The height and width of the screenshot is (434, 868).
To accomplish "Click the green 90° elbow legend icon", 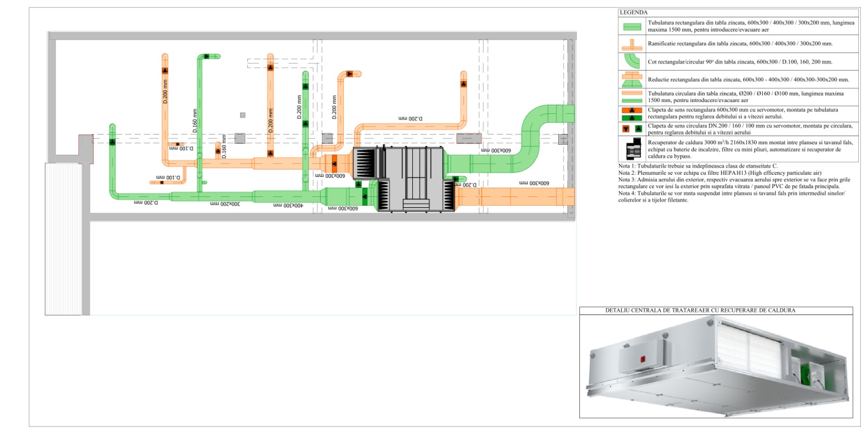I will (631, 61).
